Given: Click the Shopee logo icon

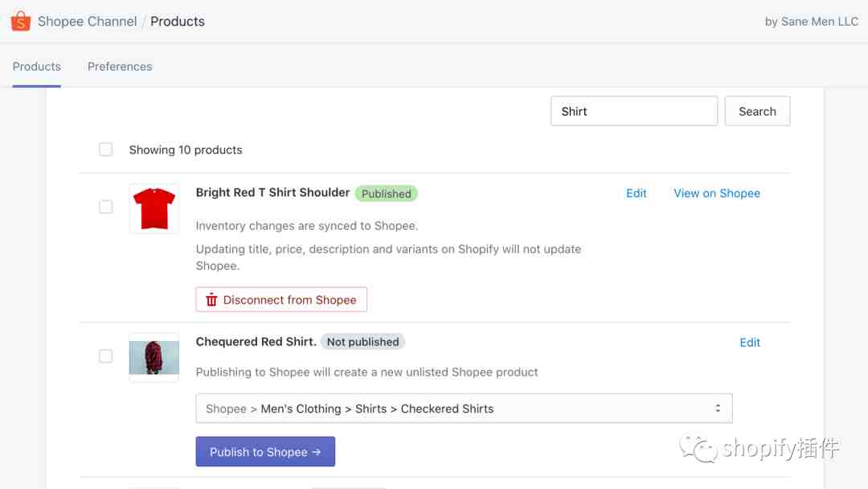Looking at the screenshot, I should pyautogui.click(x=20, y=22).
